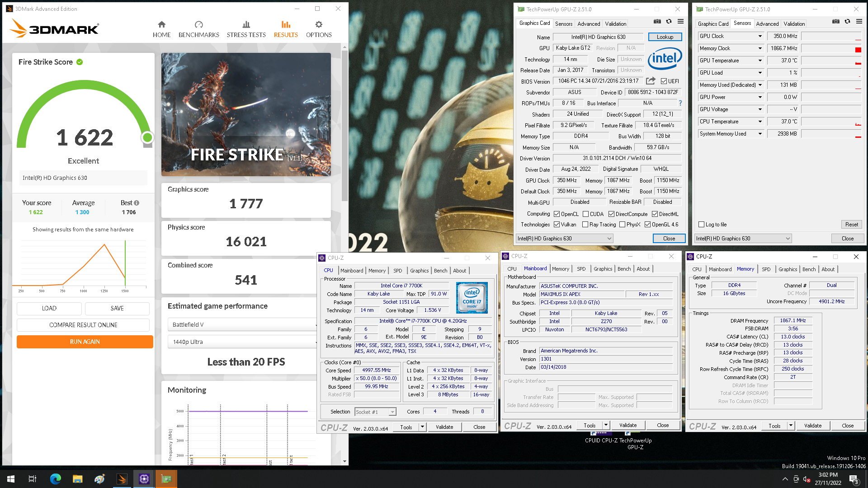Toggle PhysX checkbox
868x488 pixels.
[623, 225]
